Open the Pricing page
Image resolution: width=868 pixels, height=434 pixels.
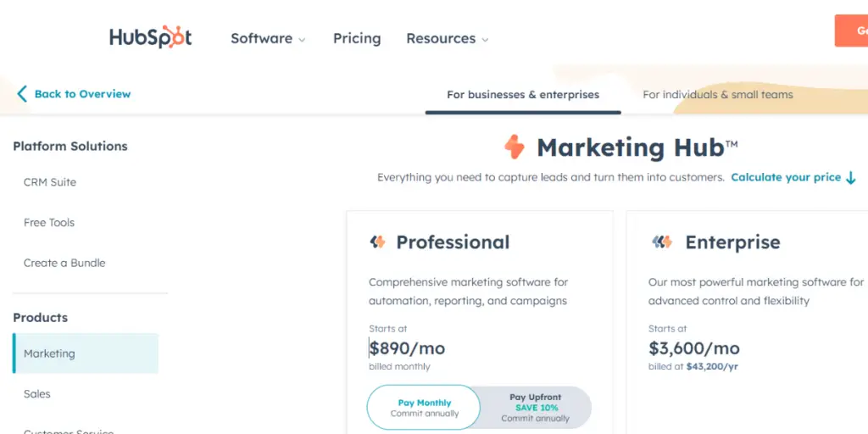pyautogui.click(x=357, y=38)
